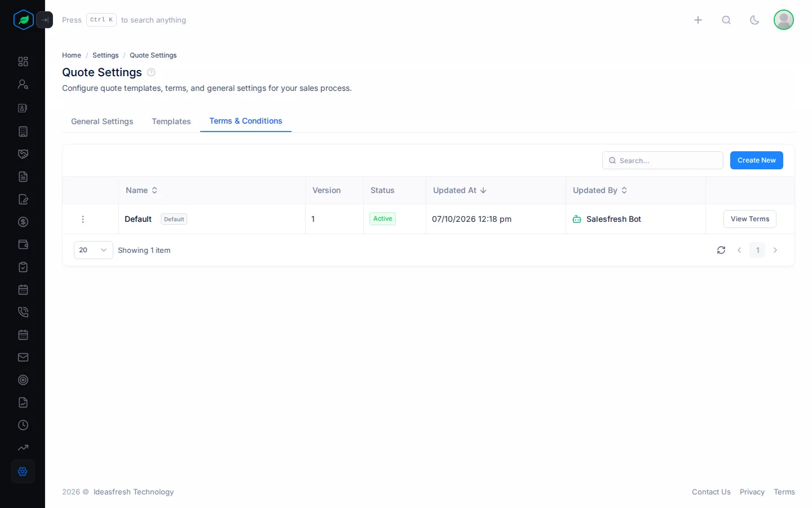Click the refresh table icon
Viewport: 812px width, 508px height.
coord(721,250)
